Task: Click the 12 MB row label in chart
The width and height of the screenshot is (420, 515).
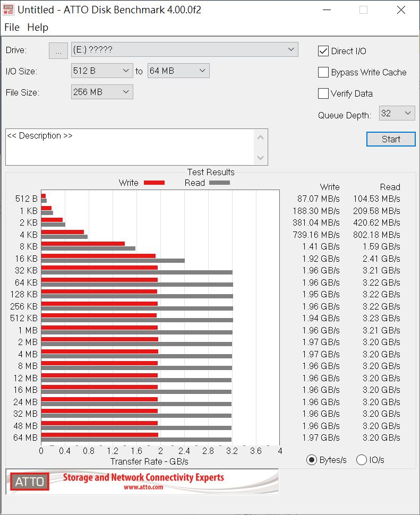Action: click(25, 379)
